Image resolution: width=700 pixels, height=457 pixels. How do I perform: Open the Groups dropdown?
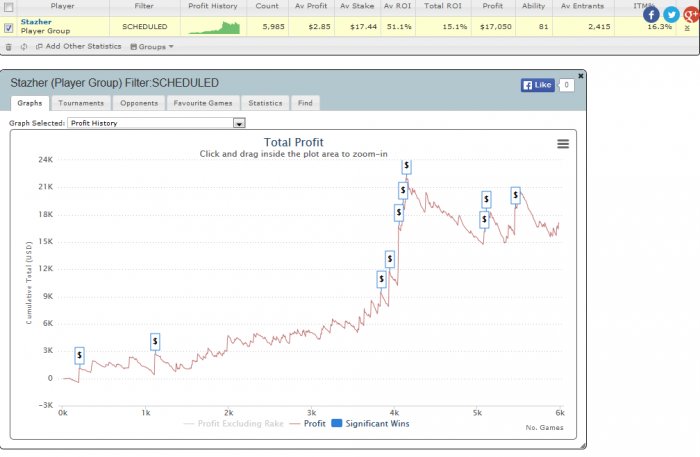click(152, 46)
